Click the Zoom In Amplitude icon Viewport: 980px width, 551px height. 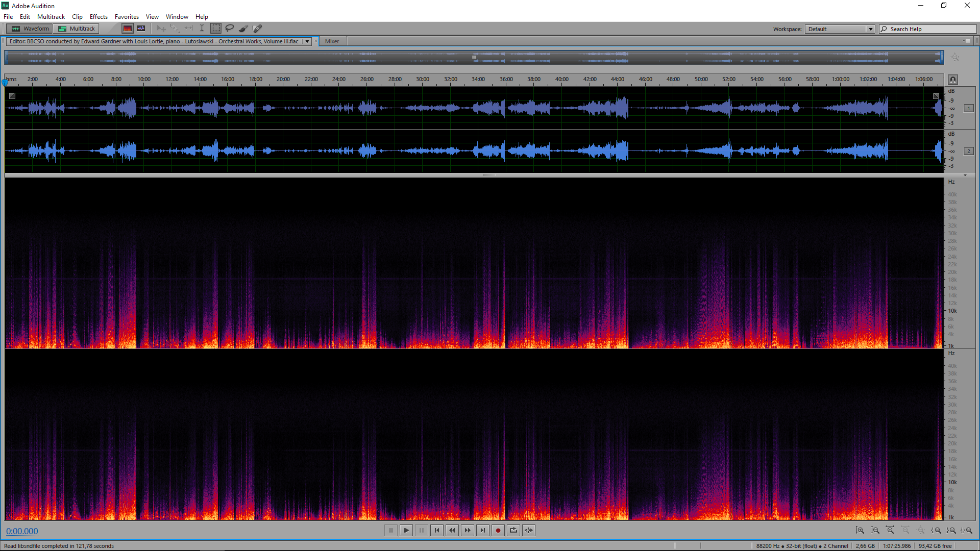click(860, 531)
